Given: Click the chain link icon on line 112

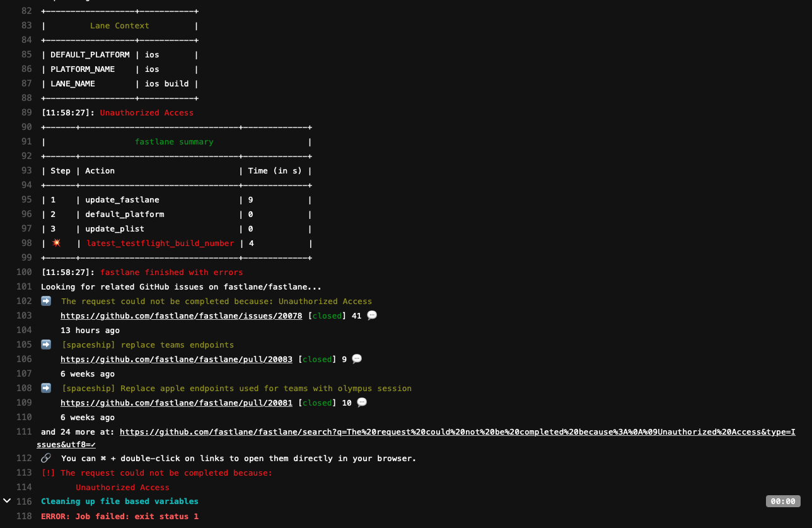Looking at the screenshot, I should [46, 458].
